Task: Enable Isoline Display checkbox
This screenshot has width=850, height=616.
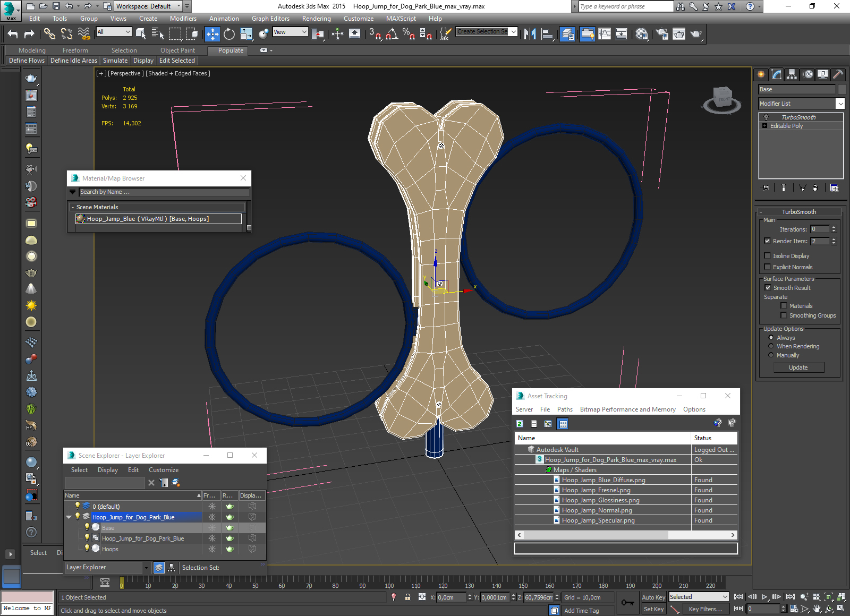Action: (767, 256)
